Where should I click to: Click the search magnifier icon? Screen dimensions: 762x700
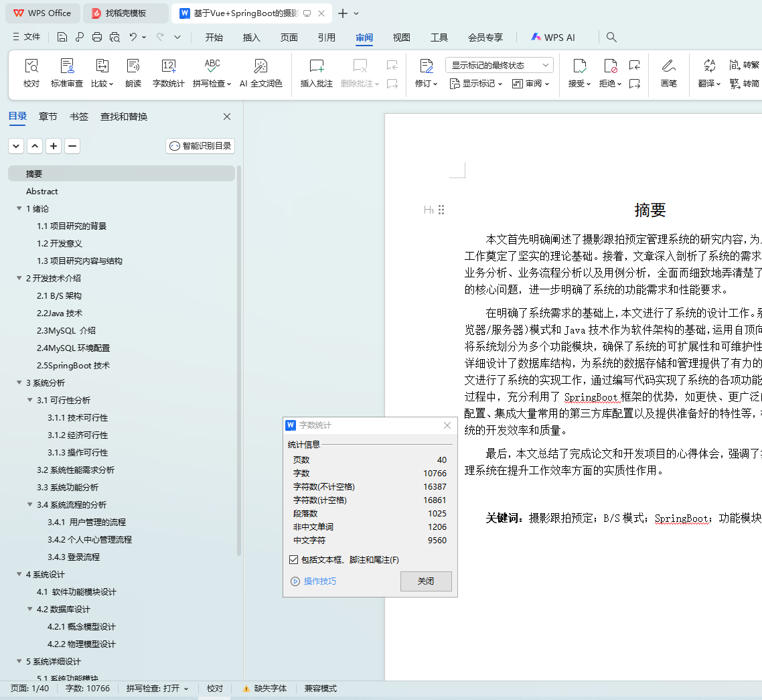pyautogui.click(x=611, y=37)
